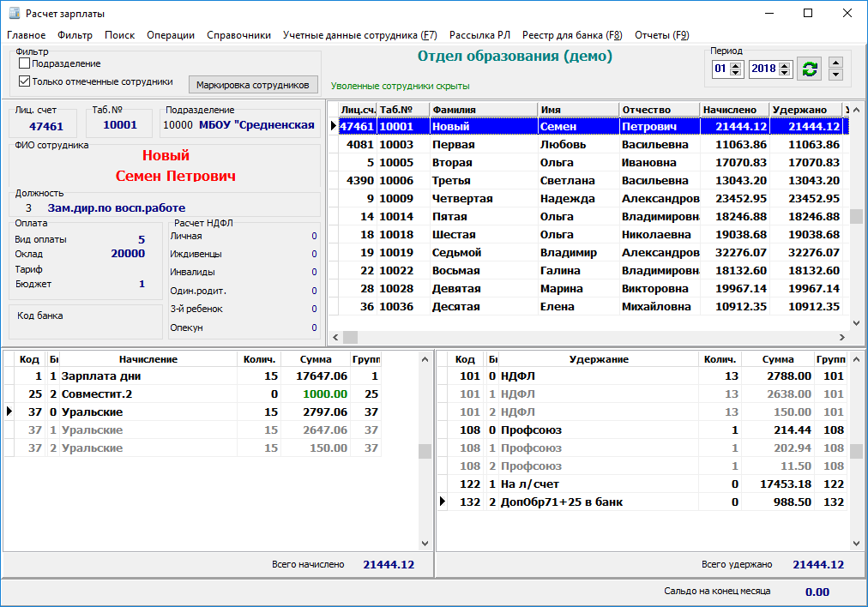The width and height of the screenshot is (868, 607).
Task: Click the green refresh period button
Action: click(x=808, y=69)
